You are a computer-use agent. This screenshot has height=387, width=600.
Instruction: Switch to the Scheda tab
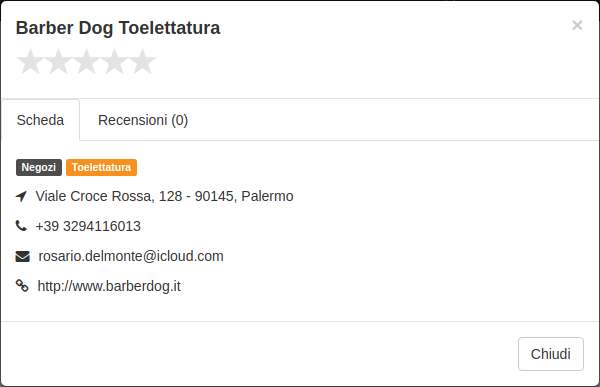(x=41, y=120)
